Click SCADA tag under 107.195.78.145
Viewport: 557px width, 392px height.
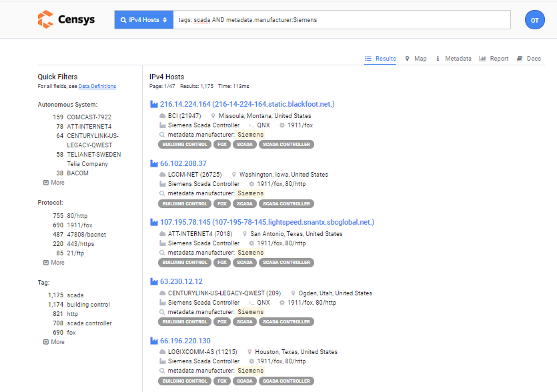click(x=245, y=263)
